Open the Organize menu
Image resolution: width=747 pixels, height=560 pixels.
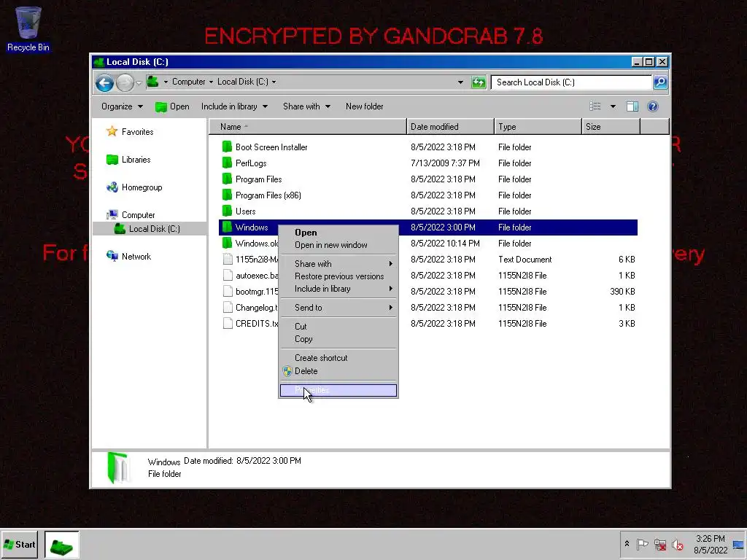coord(122,106)
